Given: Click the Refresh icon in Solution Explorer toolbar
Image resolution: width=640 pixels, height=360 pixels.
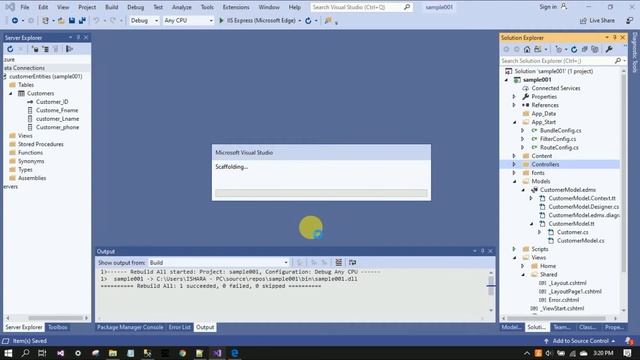Looking at the screenshot, I should click(x=574, y=49).
